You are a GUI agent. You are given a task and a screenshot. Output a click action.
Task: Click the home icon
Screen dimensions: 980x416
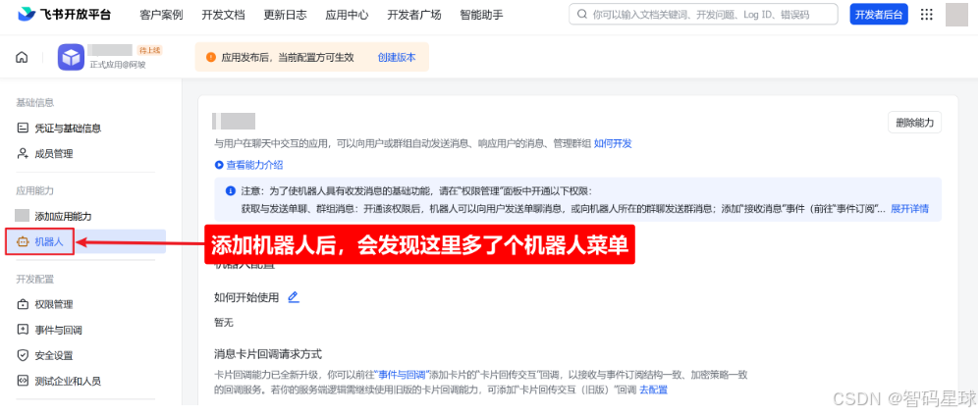point(22,58)
